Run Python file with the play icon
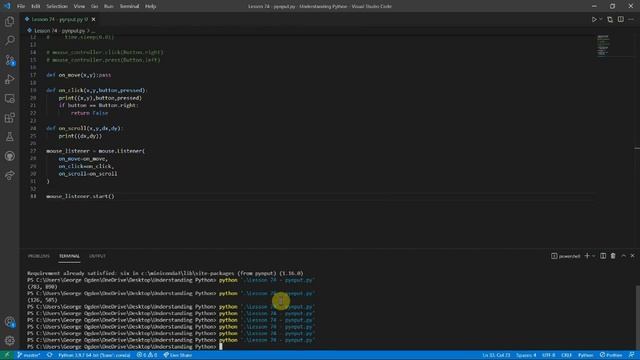Viewport: 640px width, 360px height. (x=594, y=19)
